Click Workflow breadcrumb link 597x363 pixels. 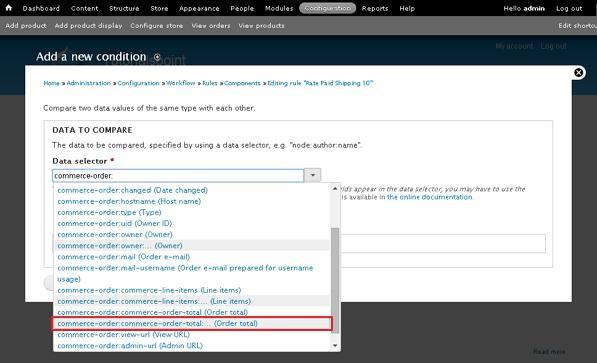pyautogui.click(x=181, y=83)
